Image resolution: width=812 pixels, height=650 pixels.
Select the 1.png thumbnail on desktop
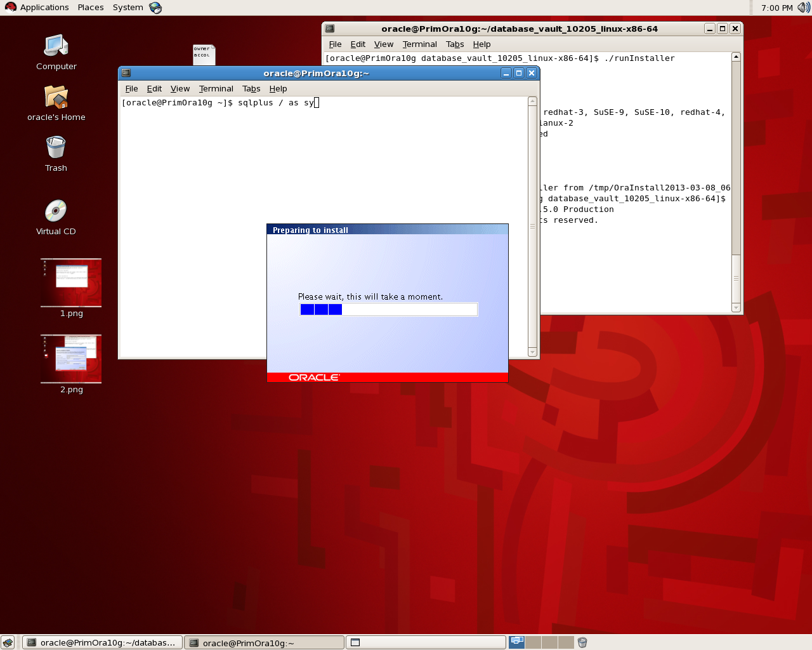click(x=71, y=283)
